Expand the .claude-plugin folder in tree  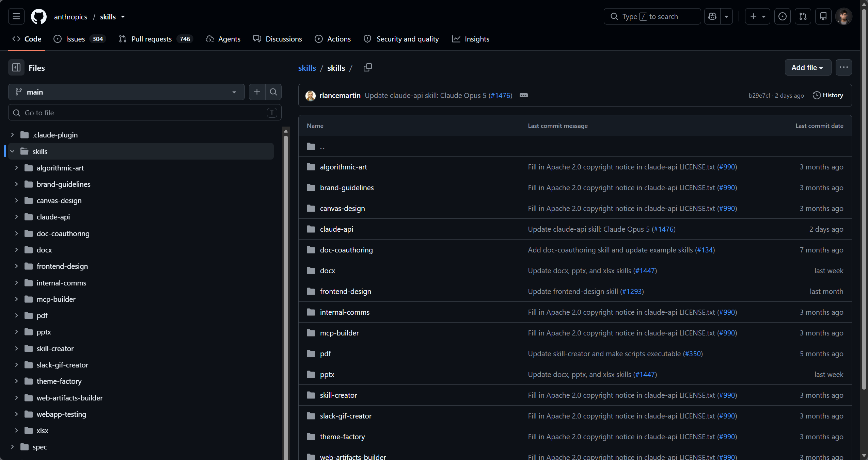[x=12, y=135]
